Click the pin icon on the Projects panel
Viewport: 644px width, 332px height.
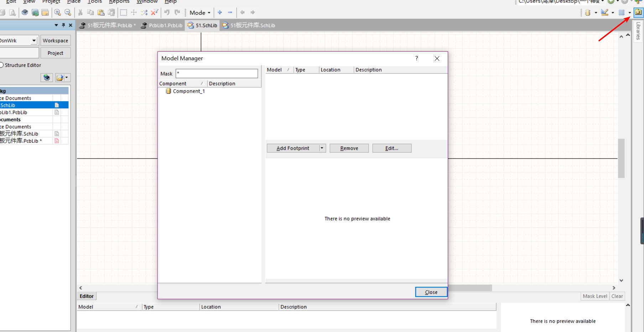tap(63, 25)
